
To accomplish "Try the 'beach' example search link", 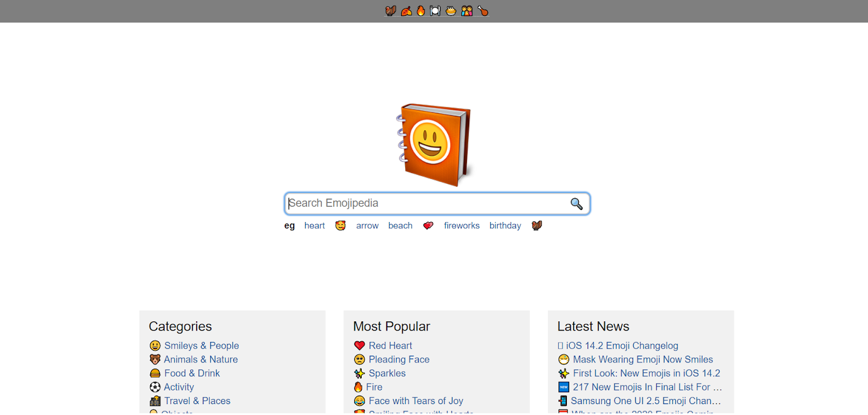I will click(400, 225).
